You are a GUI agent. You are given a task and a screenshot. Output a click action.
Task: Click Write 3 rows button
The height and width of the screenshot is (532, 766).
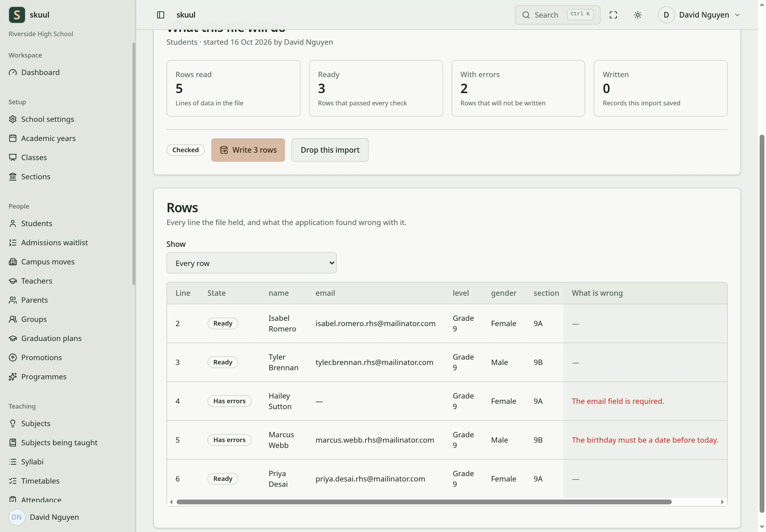248,150
